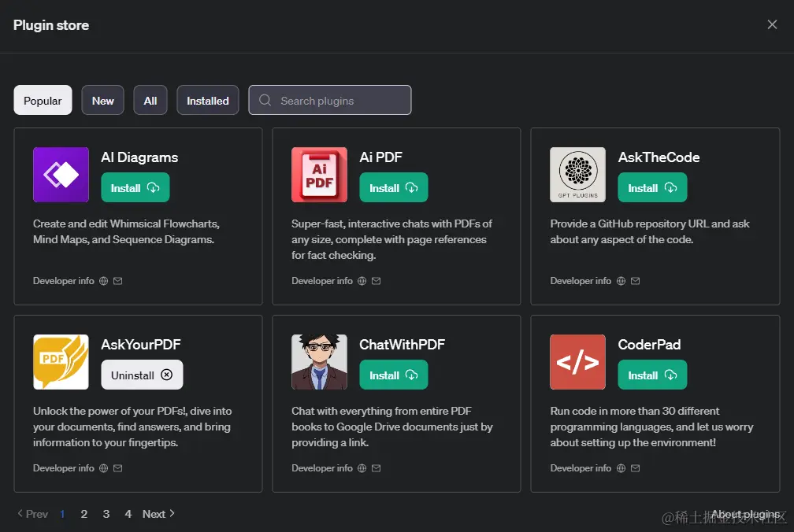Focus the Search plugins field

tap(329, 100)
